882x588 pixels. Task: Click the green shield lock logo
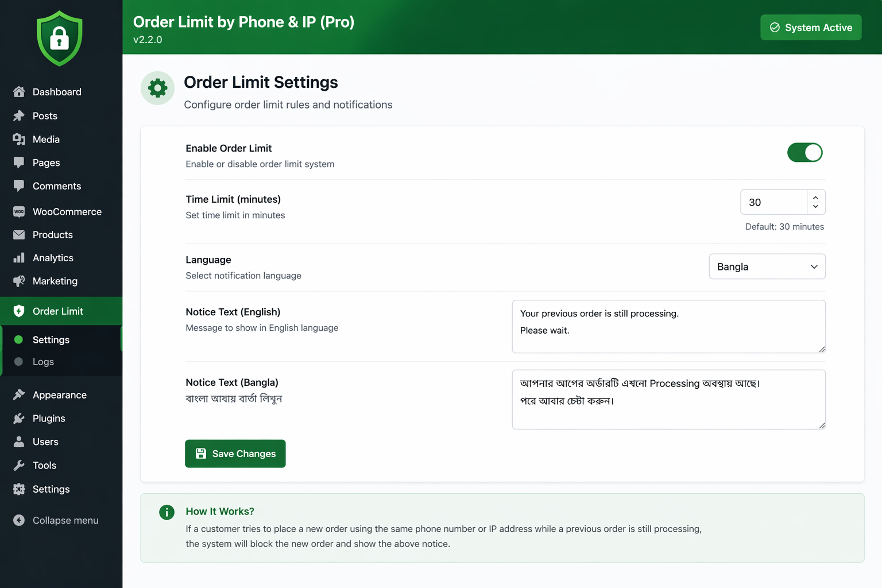(x=60, y=38)
